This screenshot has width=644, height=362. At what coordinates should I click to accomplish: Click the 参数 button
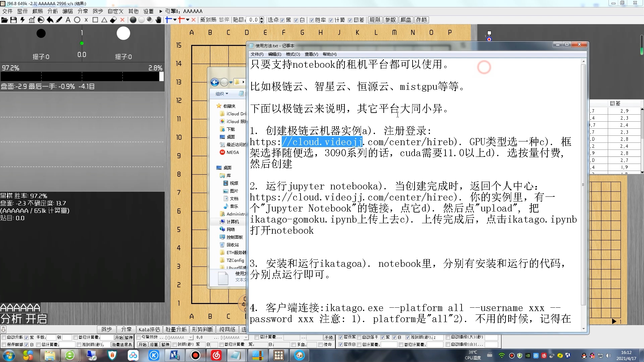point(390,20)
